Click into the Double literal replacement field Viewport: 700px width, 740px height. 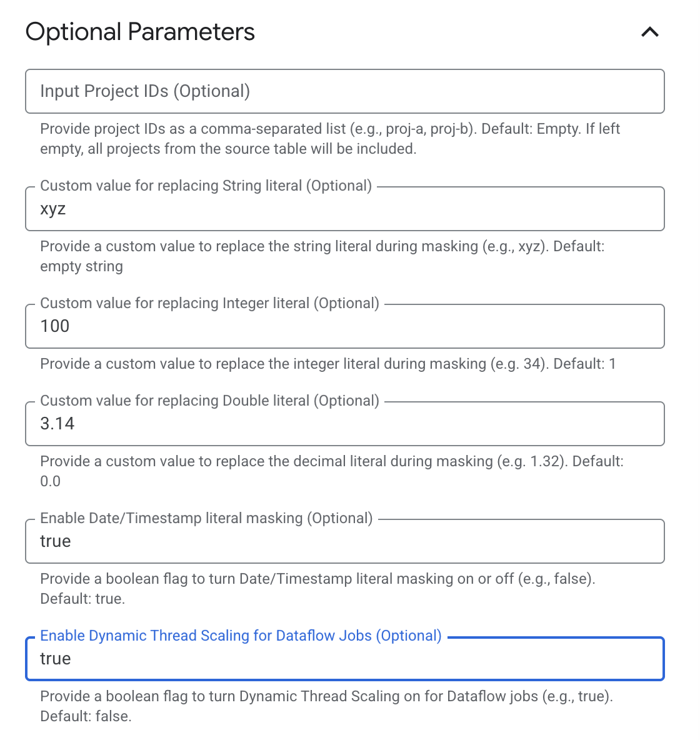(344, 424)
